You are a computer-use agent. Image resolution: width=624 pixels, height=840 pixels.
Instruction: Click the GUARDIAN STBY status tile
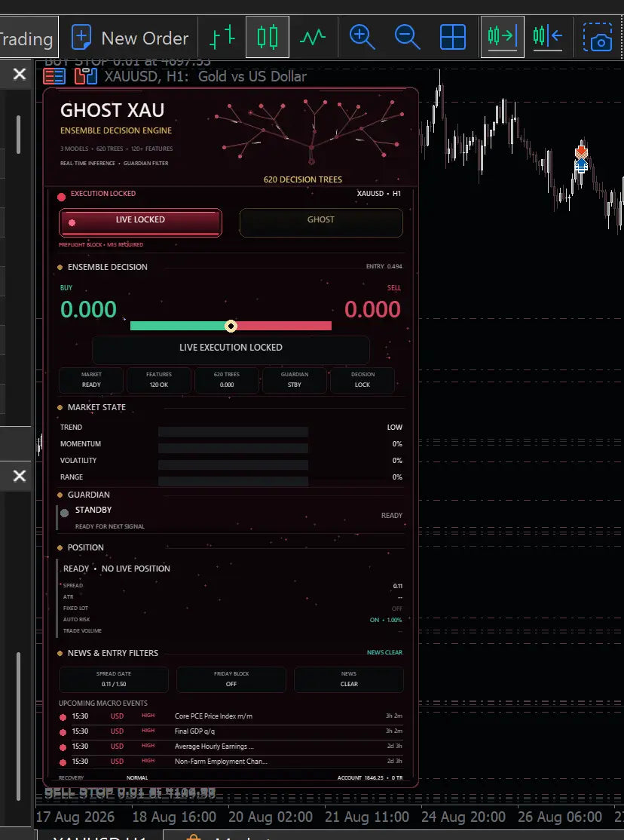(295, 380)
